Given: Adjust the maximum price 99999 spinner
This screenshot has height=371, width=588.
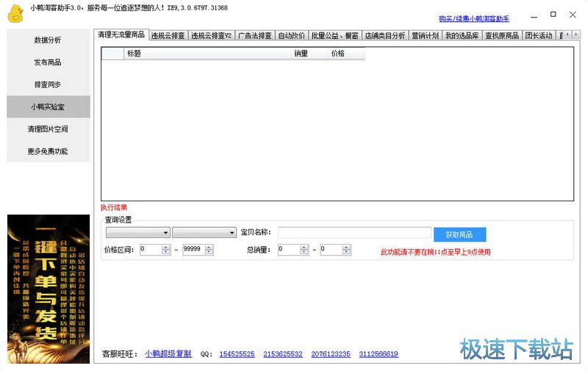Looking at the screenshot, I should (x=209, y=250).
